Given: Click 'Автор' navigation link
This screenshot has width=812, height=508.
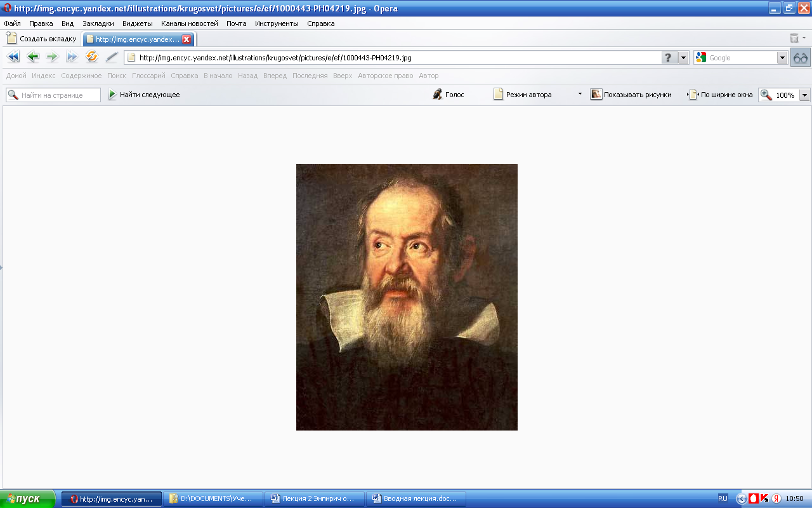Looking at the screenshot, I should [429, 76].
